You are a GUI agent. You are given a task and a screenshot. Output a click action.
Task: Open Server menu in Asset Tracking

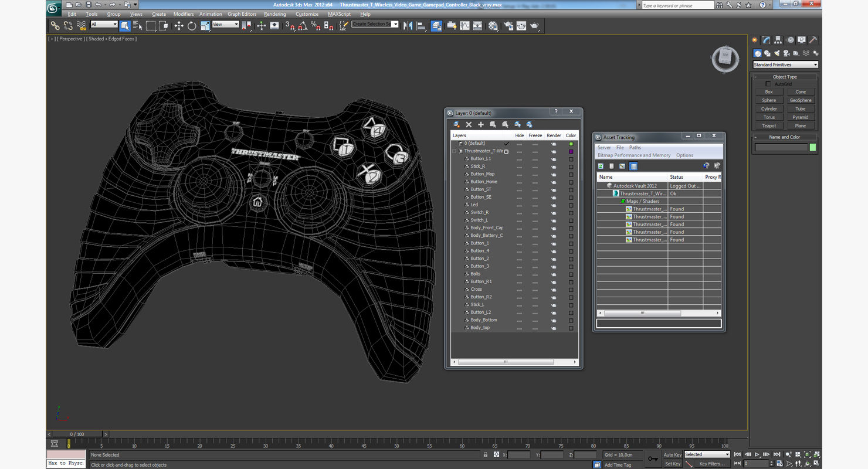[x=604, y=148]
